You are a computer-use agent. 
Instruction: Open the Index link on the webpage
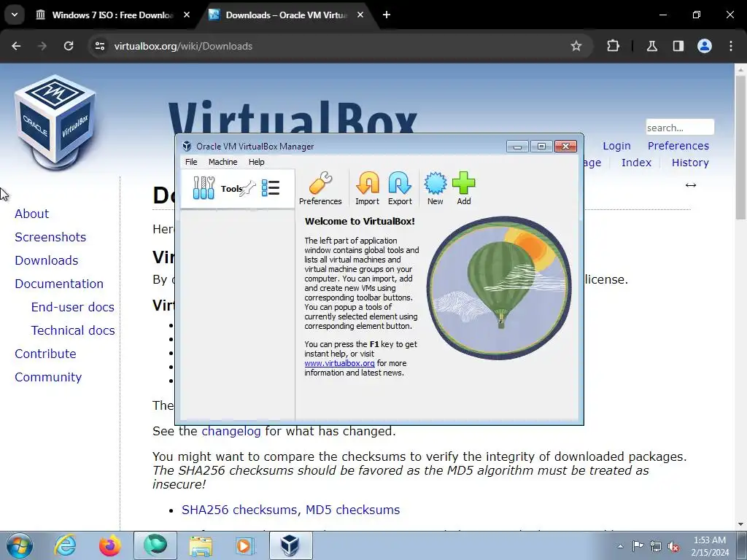(x=636, y=163)
